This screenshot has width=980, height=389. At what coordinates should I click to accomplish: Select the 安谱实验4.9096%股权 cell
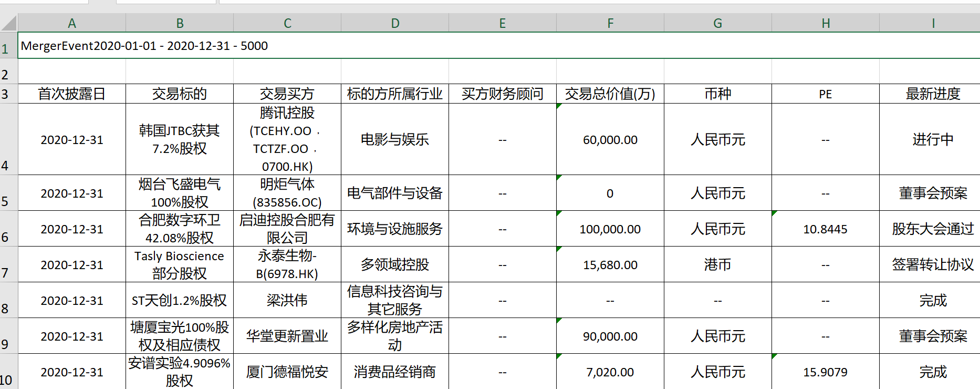coord(180,372)
